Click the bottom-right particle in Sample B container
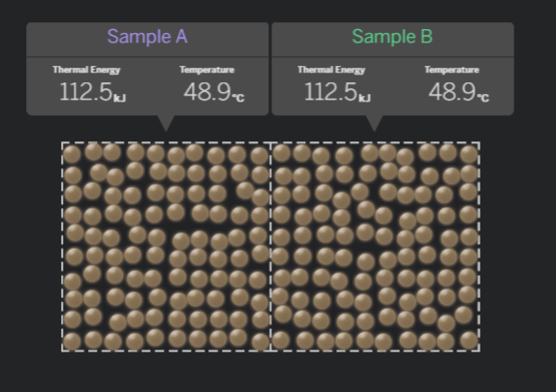This screenshot has width=556, height=392. pyautogui.click(x=469, y=341)
